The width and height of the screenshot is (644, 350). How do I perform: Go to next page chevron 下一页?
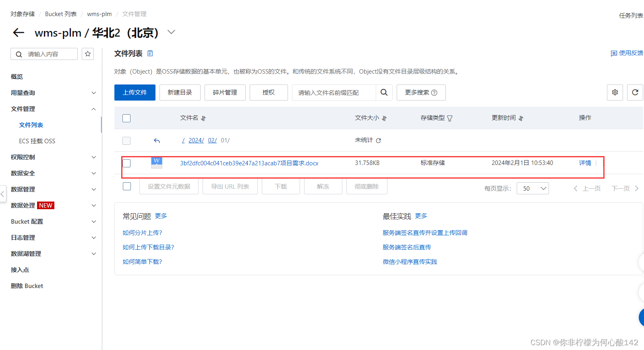coord(637,188)
